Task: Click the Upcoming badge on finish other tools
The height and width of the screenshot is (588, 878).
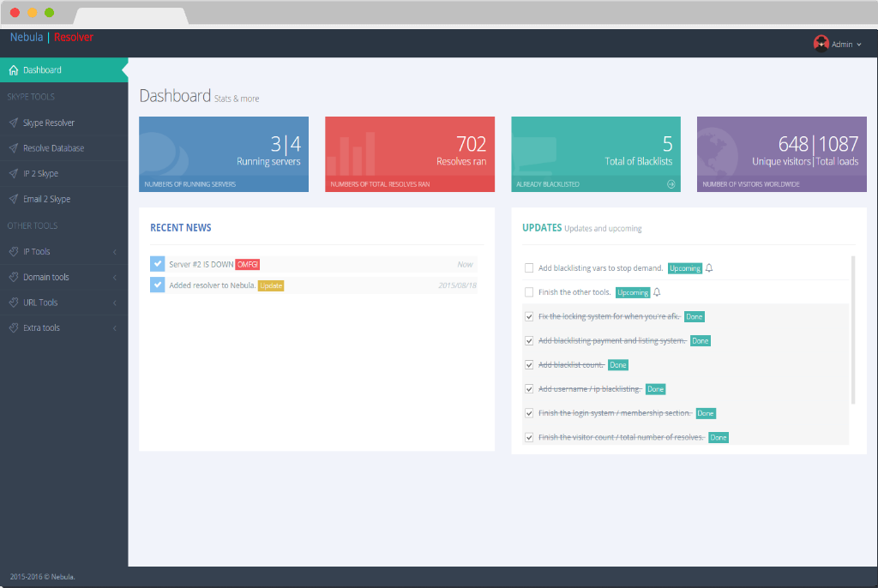Action: pos(633,291)
